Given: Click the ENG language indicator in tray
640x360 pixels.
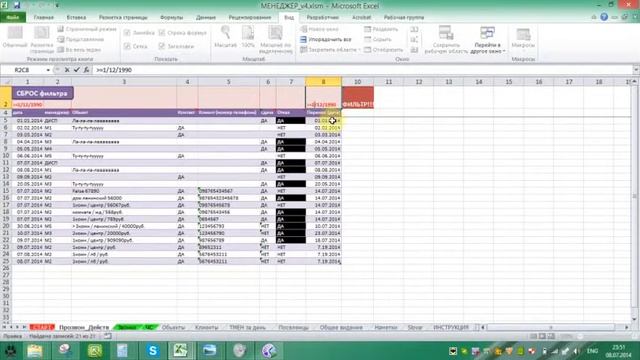Looking at the screenshot, I should pyautogui.click(x=592, y=351).
